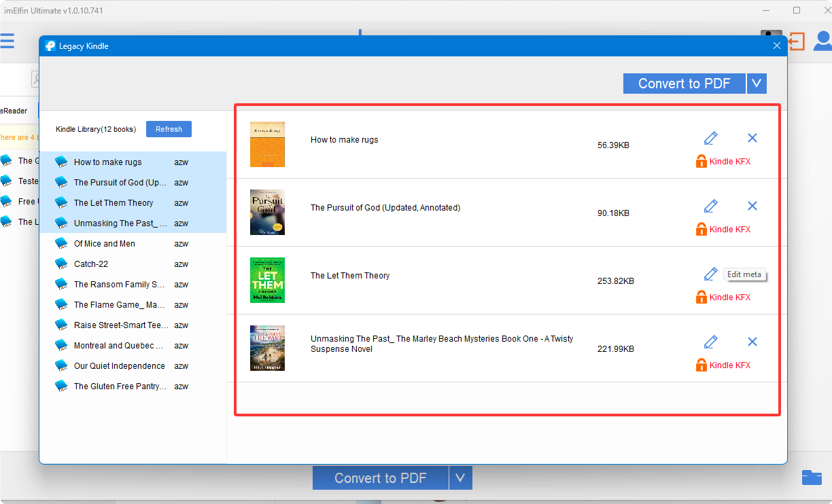Click edit meta pencil for The Let Them Theory
Image resolution: width=832 pixels, height=504 pixels.
coord(710,274)
